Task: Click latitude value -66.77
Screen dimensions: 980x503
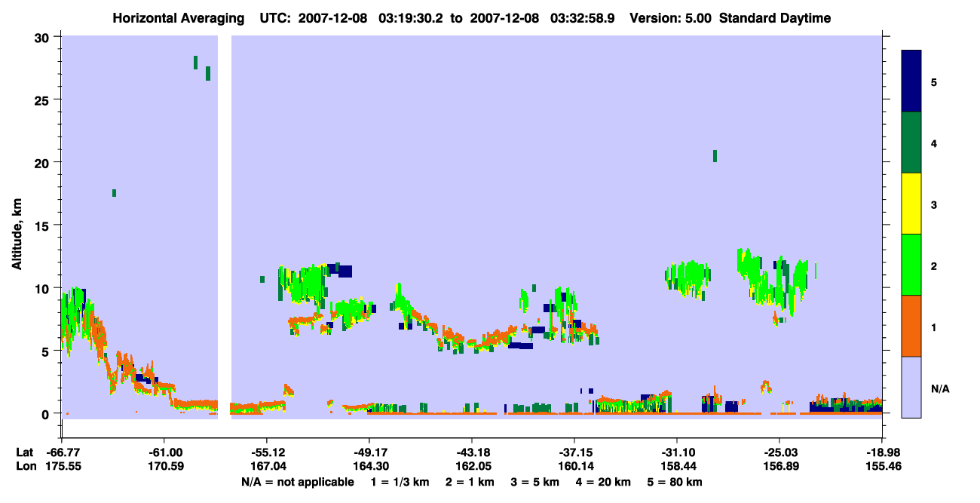Action: 62,452
